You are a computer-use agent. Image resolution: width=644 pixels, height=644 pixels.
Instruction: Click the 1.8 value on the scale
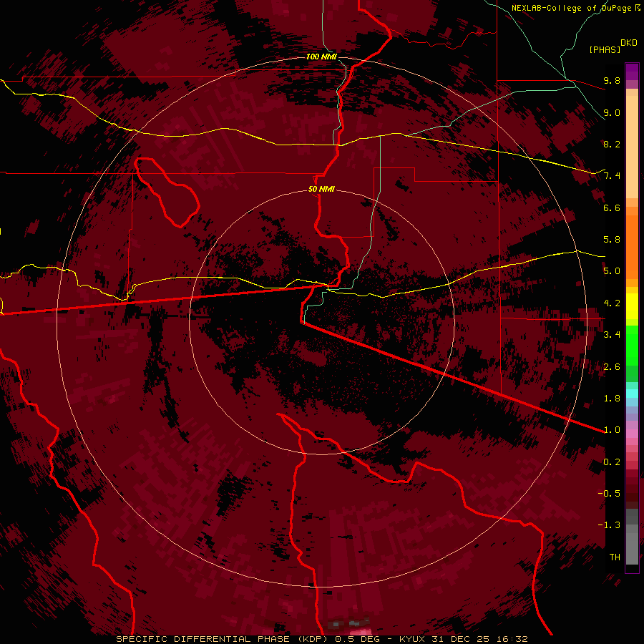[612, 399]
